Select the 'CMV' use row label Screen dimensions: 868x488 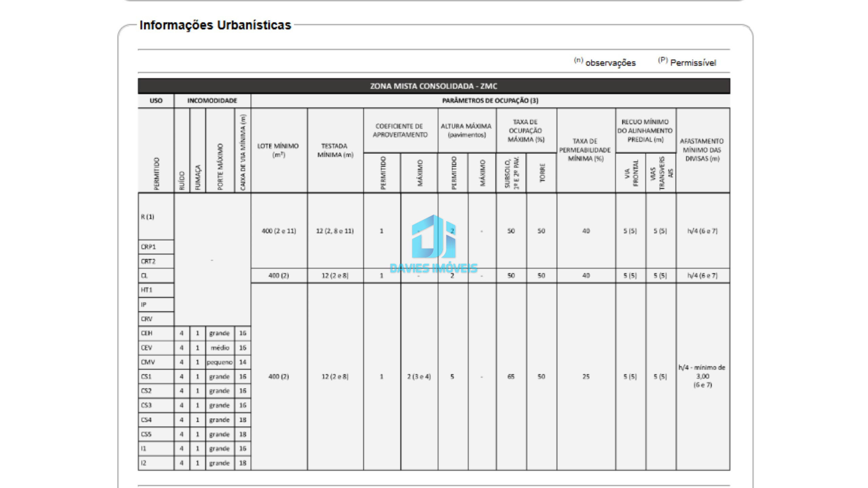tap(148, 362)
